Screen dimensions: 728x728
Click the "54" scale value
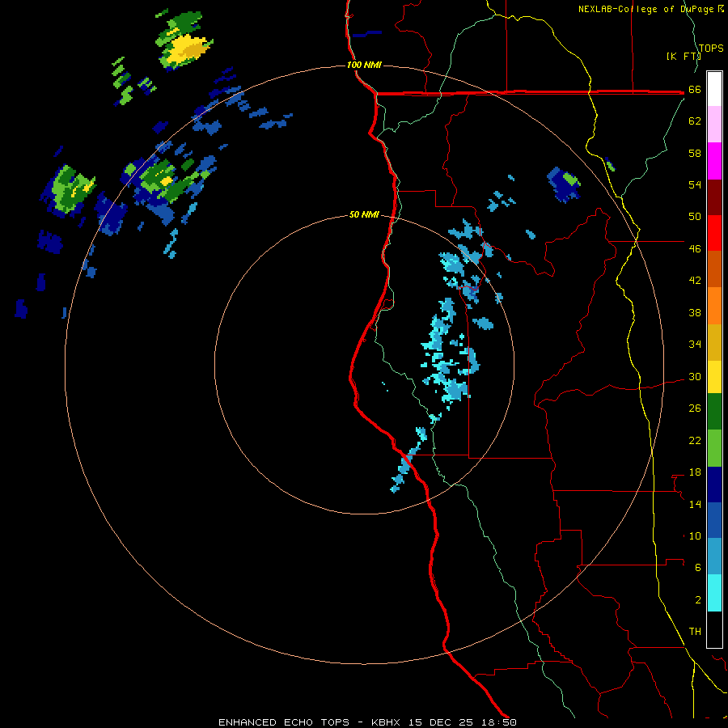coord(695,184)
